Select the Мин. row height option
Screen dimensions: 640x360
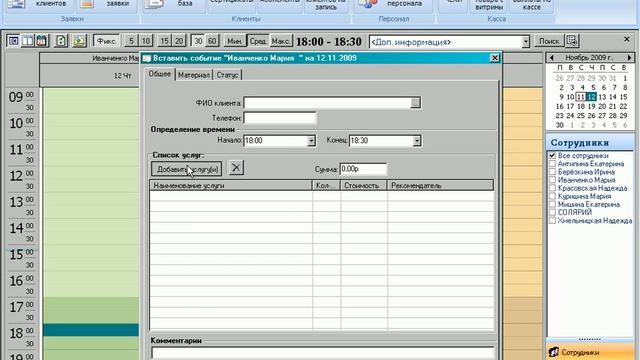tap(235, 41)
